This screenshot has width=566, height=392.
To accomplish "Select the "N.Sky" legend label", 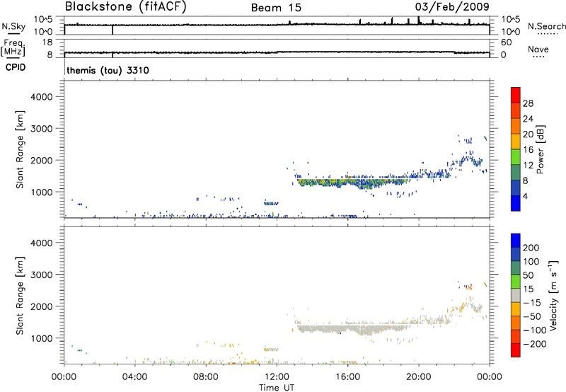I will [x=13, y=26].
